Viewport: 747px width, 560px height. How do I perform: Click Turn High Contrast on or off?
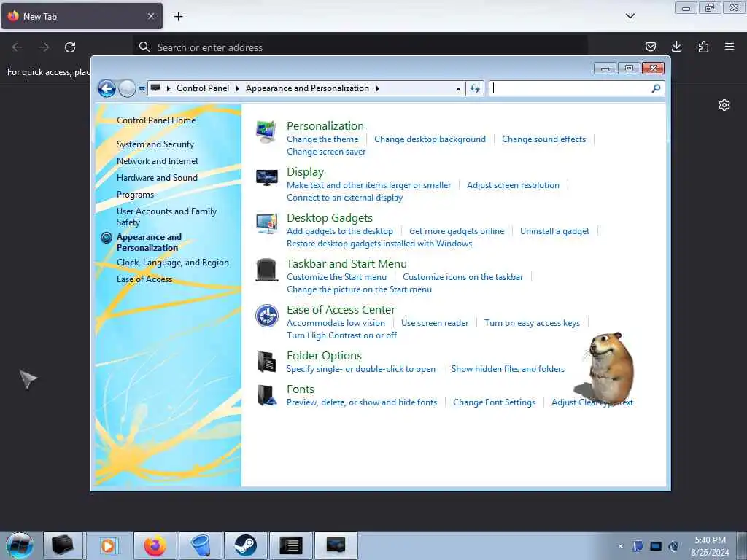[x=341, y=335]
